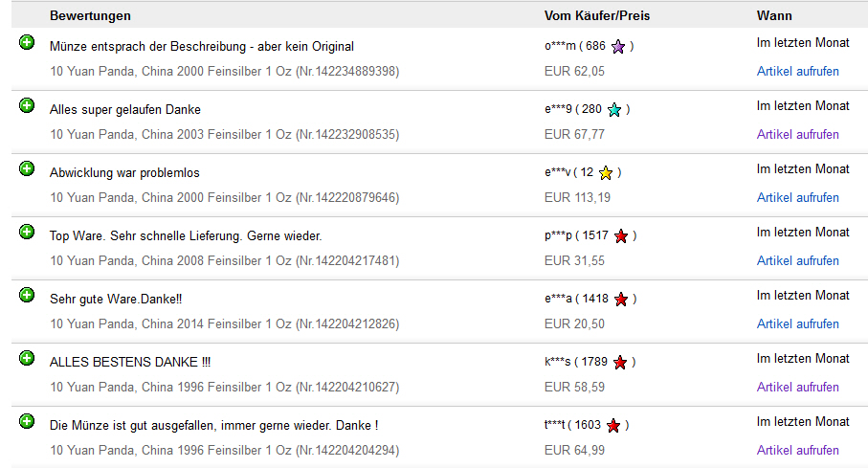Click the red star beside e***a
Image resolution: width=868 pixels, height=468 pixels.
pos(621,300)
